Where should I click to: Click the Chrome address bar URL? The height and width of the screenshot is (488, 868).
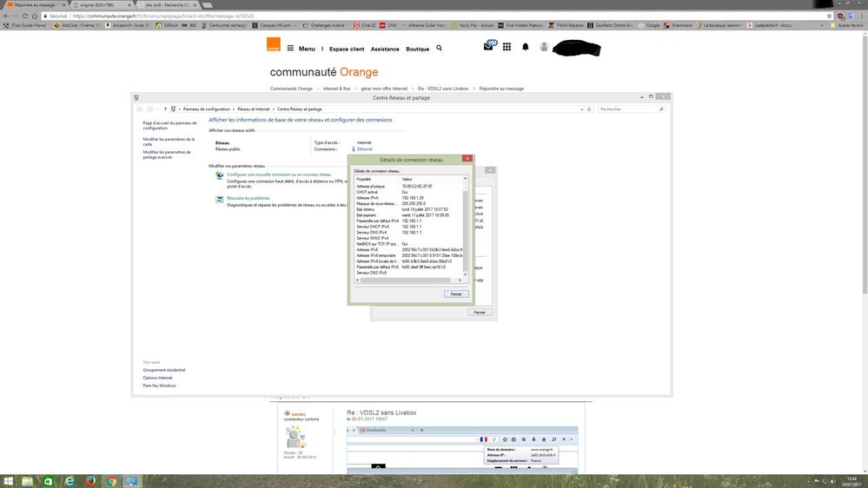pyautogui.click(x=163, y=16)
